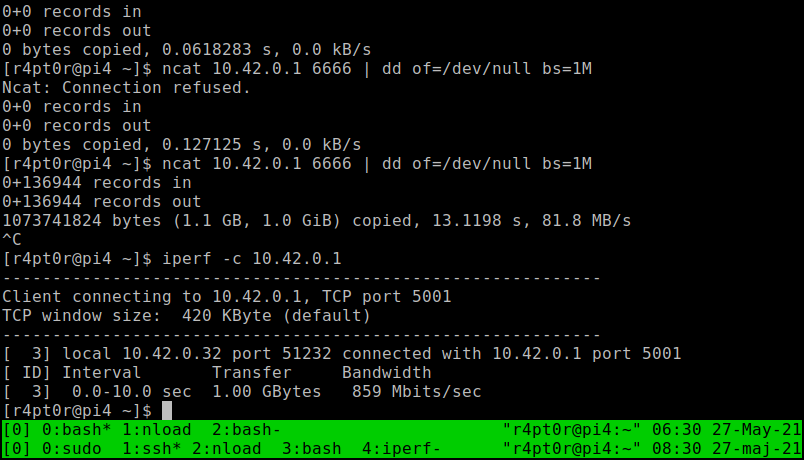
Task: Select the 0:bash* window in top tmux bar
Action: pos(76,430)
